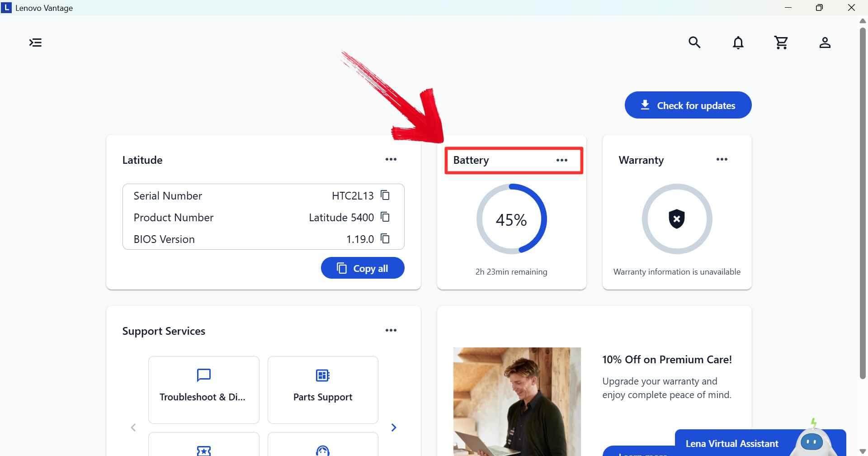Open the navigation menu icon

35,43
